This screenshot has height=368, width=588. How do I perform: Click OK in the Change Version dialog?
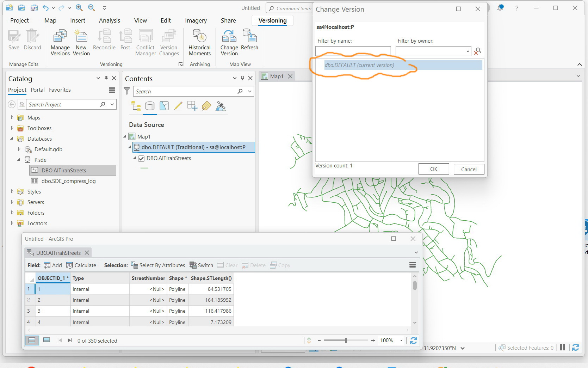(x=433, y=169)
